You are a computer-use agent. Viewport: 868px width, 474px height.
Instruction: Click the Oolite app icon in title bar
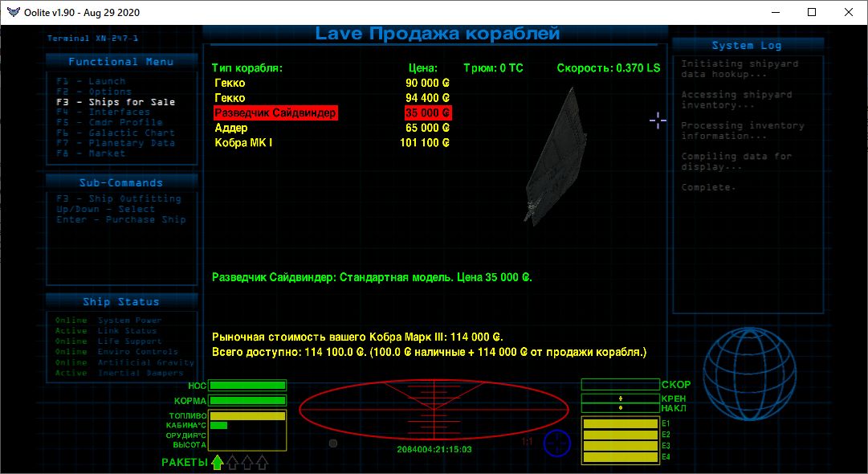tap(10, 12)
